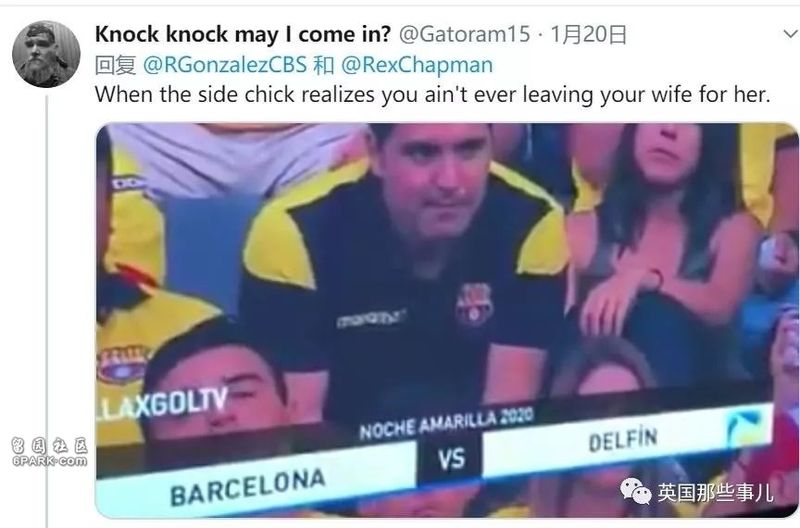Expand the tweet options chevron menu
The width and height of the screenshot is (800, 528).
790,34
